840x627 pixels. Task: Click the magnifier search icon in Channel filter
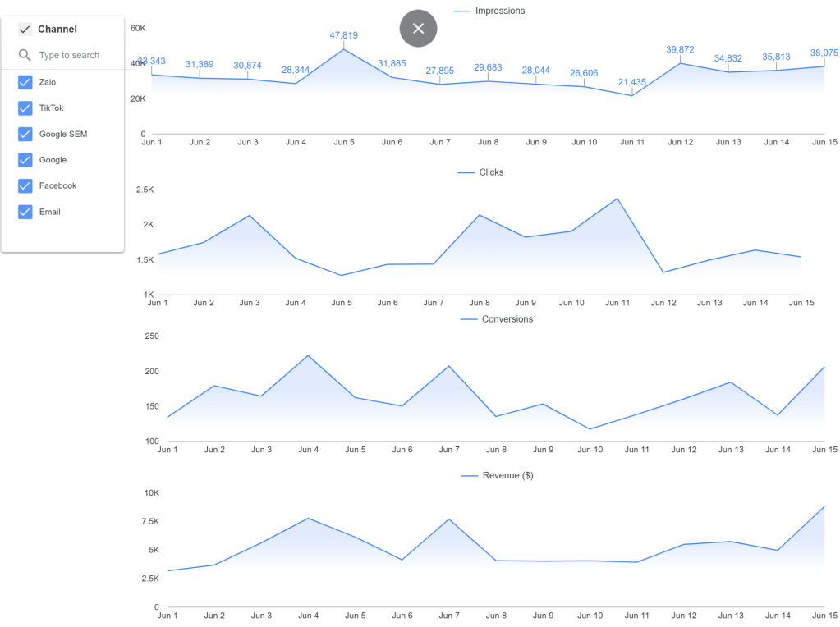25,56
